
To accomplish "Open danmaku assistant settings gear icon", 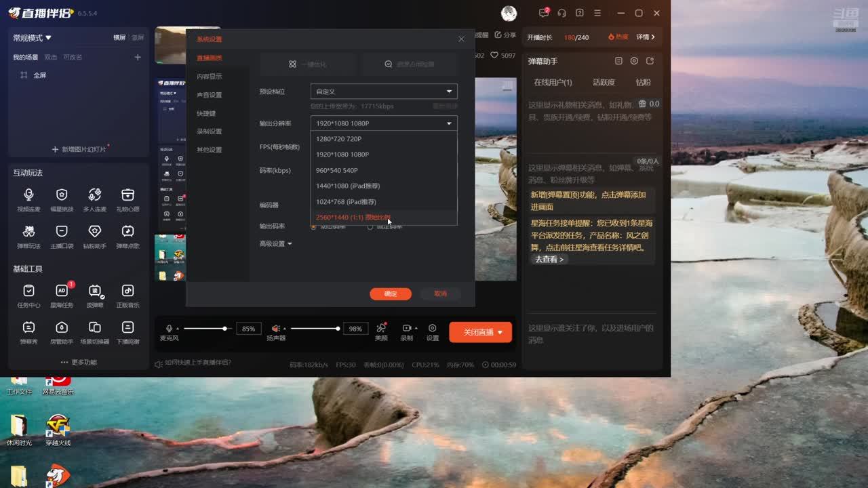I will (634, 61).
